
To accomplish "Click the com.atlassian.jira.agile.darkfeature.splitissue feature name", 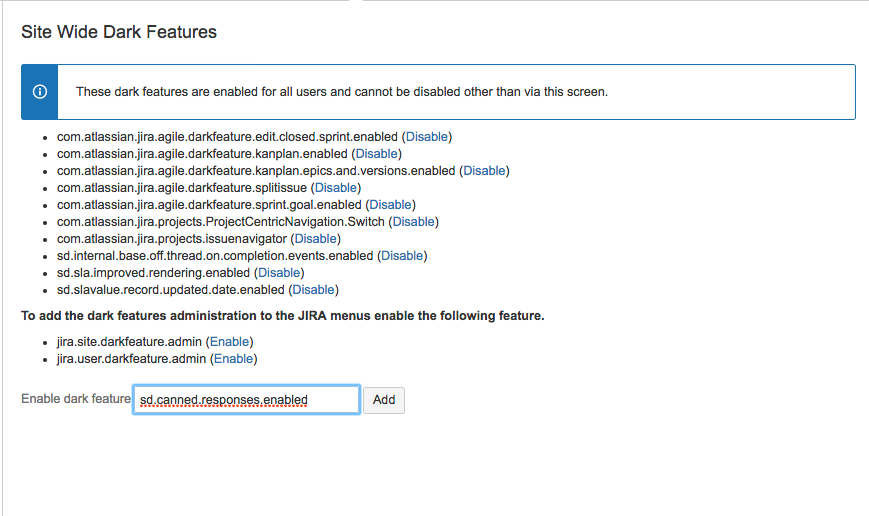I will pyautogui.click(x=181, y=188).
